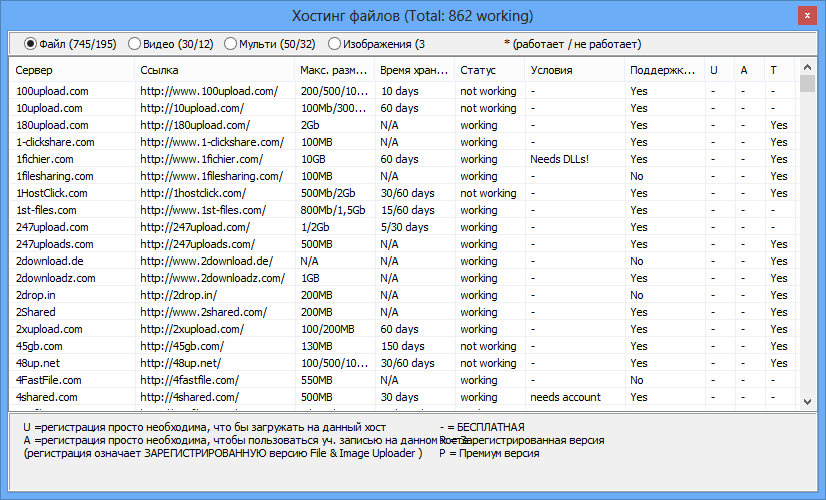Click the T column header
The height and width of the screenshot is (500, 826).
(780, 70)
